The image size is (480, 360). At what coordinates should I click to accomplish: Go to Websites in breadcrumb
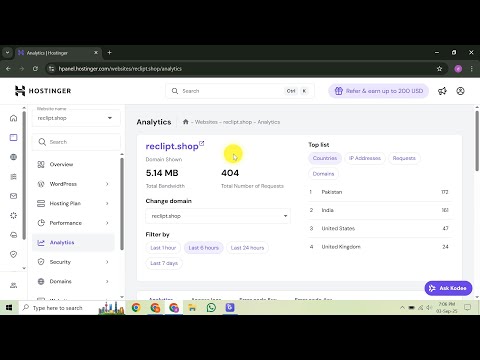(206, 122)
